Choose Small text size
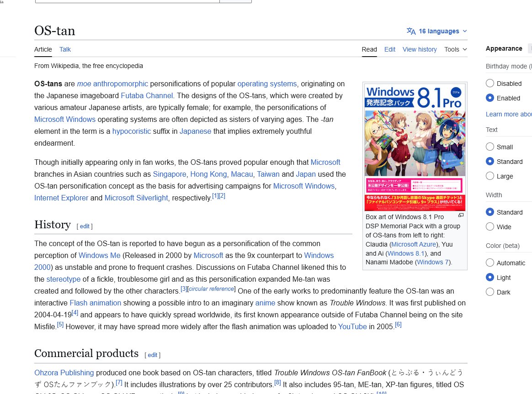532x394 pixels. (489, 147)
